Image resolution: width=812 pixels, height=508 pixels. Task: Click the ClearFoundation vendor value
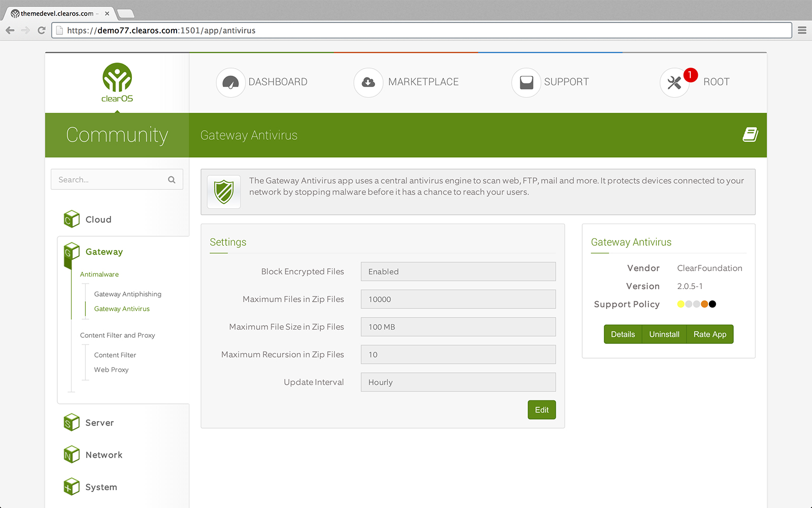tap(709, 268)
